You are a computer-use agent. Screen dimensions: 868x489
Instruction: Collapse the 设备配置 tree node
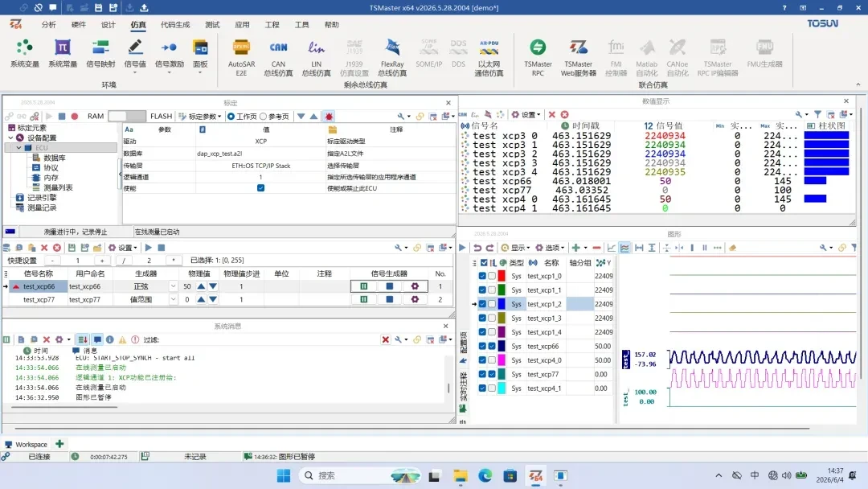coord(10,138)
